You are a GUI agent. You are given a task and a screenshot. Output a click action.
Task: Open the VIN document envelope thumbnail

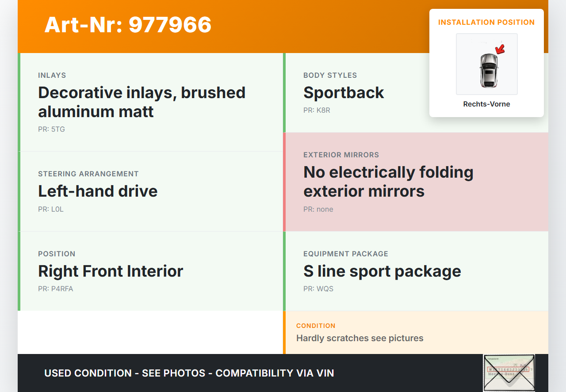tap(509, 373)
